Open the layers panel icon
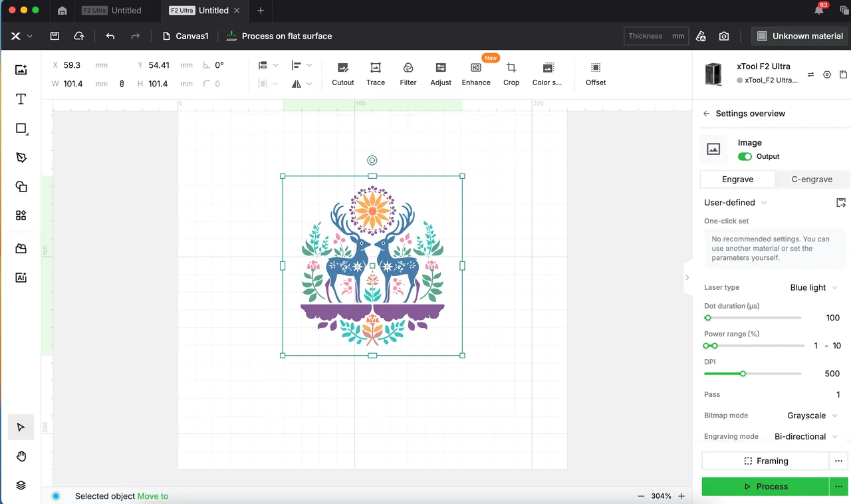The width and height of the screenshot is (851, 504). [x=21, y=485]
